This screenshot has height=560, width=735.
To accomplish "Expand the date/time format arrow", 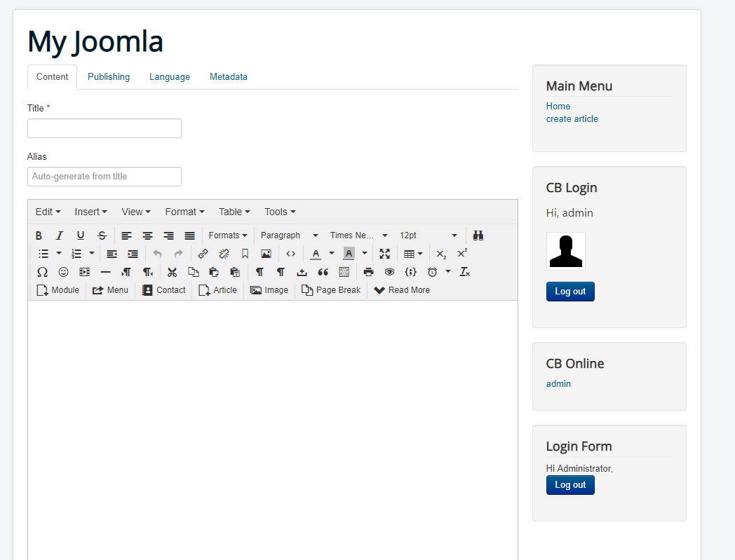I will 448,272.
